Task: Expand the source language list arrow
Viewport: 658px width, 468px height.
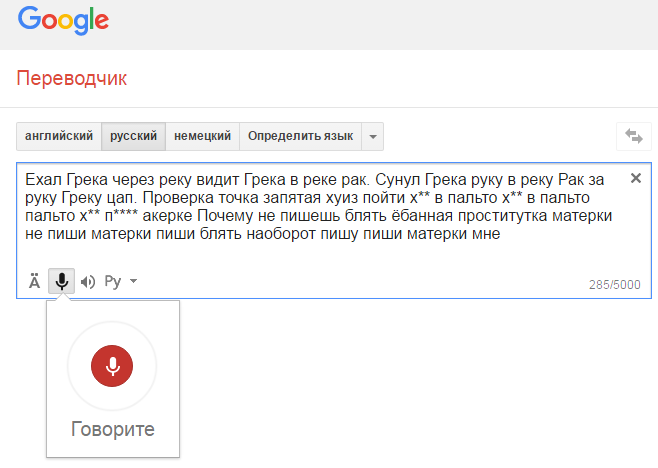Action: 373,136
